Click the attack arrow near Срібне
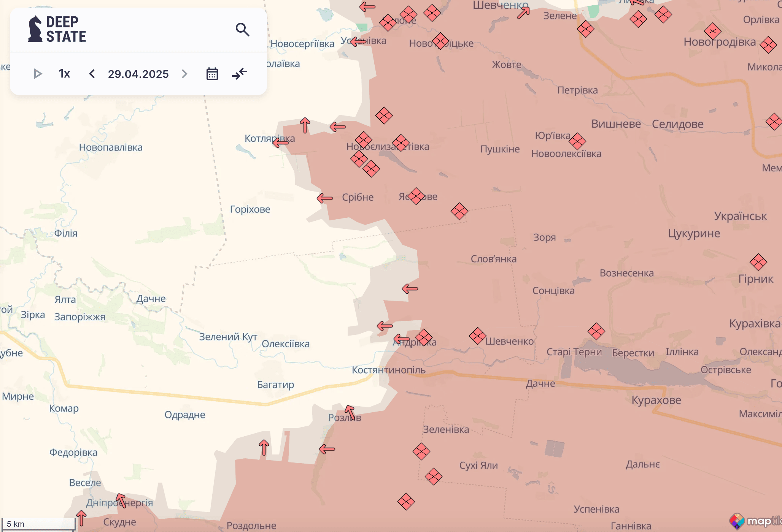 point(325,198)
